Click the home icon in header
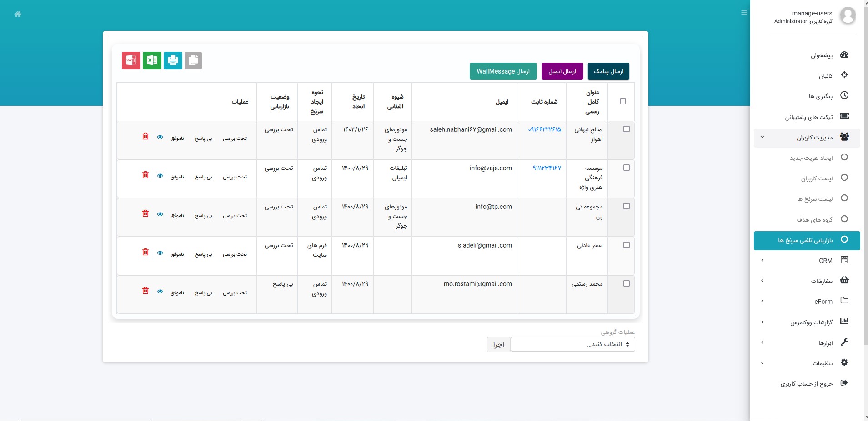 click(18, 14)
